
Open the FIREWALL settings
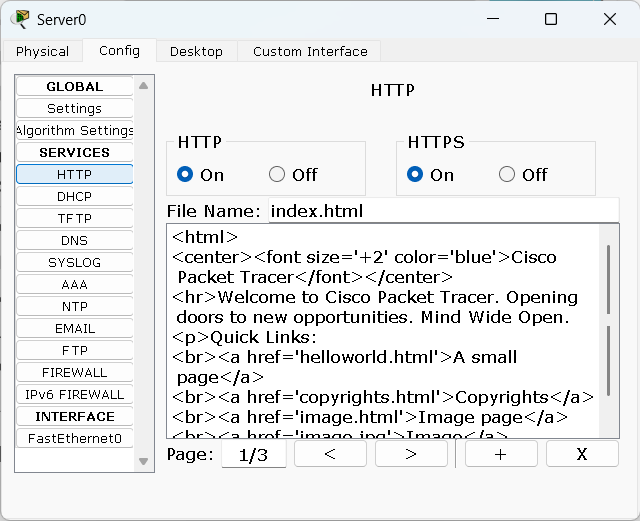pyautogui.click(x=75, y=373)
